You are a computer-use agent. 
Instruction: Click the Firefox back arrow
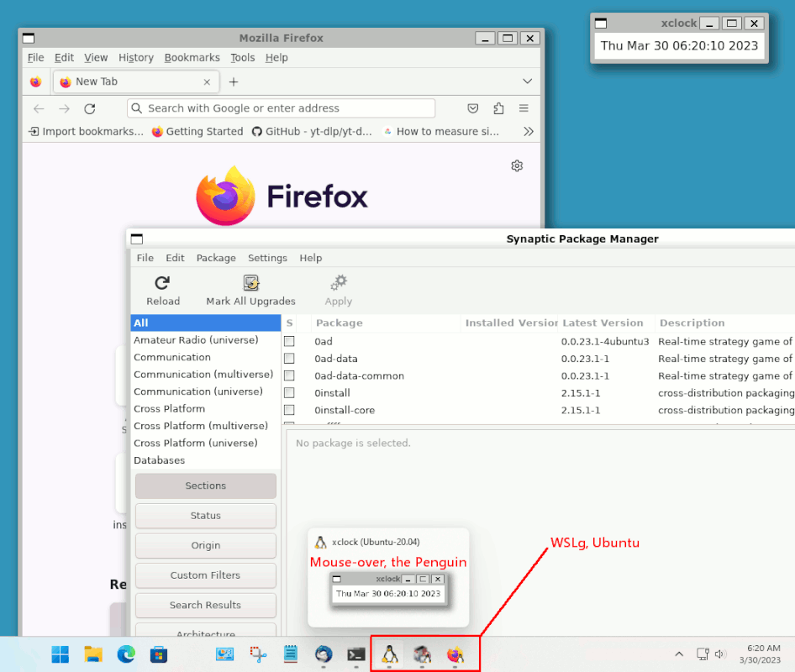point(39,108)
